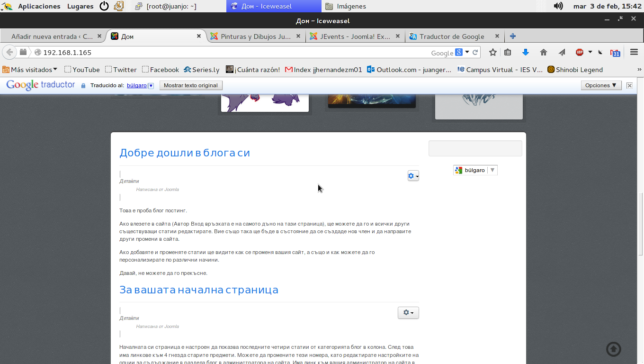Open the bookmarks list icon
644x364 pixels.
(x=508, y=53)
